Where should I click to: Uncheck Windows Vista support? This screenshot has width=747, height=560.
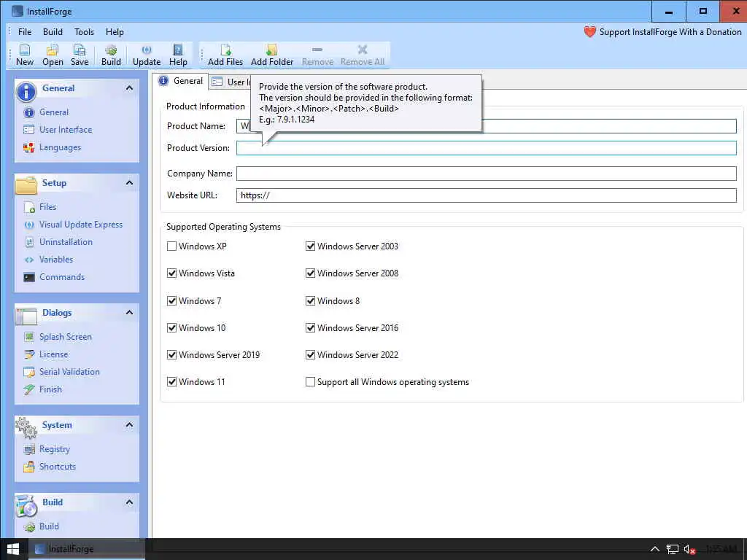pos(172,273)
